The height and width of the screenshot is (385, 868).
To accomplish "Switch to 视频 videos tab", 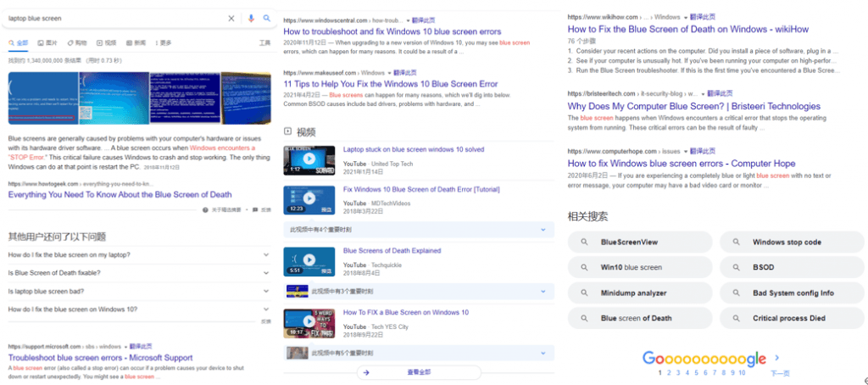I will tap(106, 42).
